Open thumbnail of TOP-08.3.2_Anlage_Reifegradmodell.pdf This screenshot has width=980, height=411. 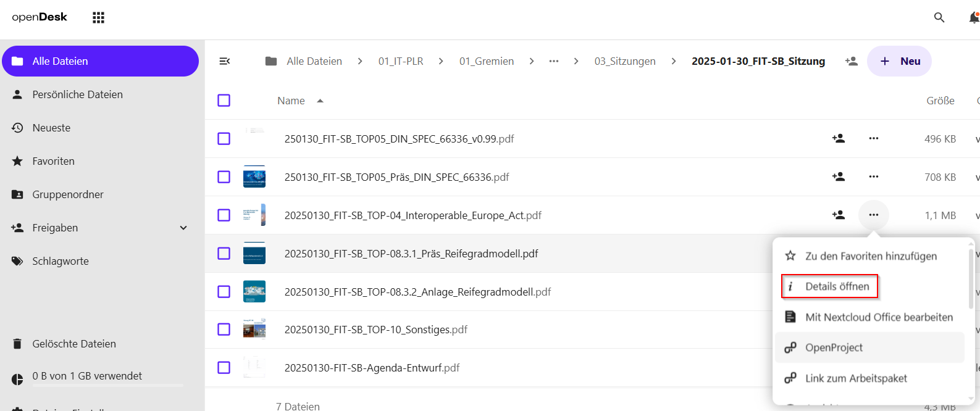click(x=254, y=292)
